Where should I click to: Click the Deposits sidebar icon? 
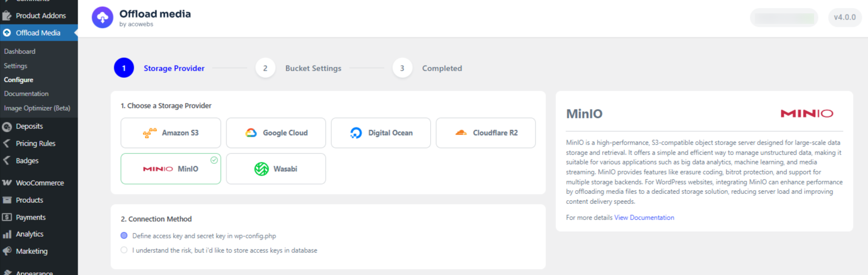pyautogui.click(x=7, y=126)
